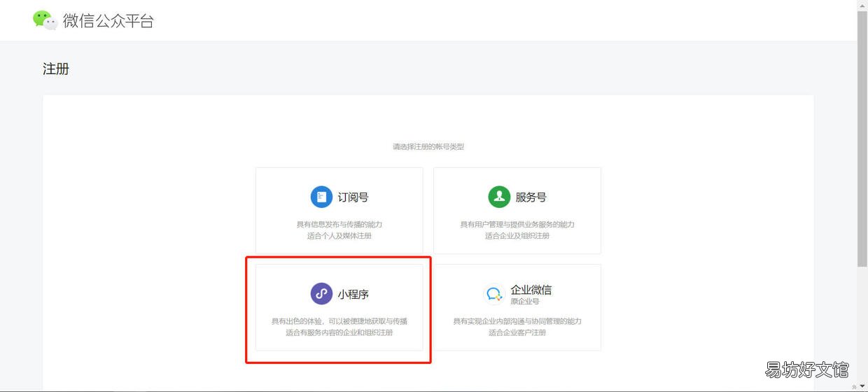The image size is (868, 392).
Task: Click text 适合企业客户注册
Action: pos(517,332)
